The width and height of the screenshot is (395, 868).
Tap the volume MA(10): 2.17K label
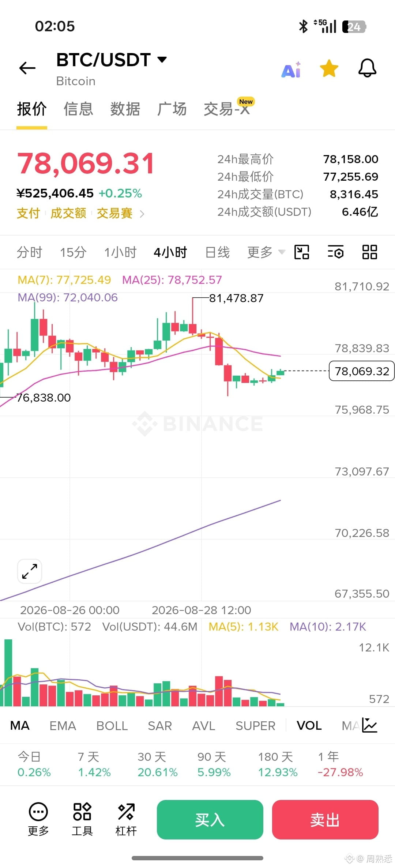(x=328, y=627)
